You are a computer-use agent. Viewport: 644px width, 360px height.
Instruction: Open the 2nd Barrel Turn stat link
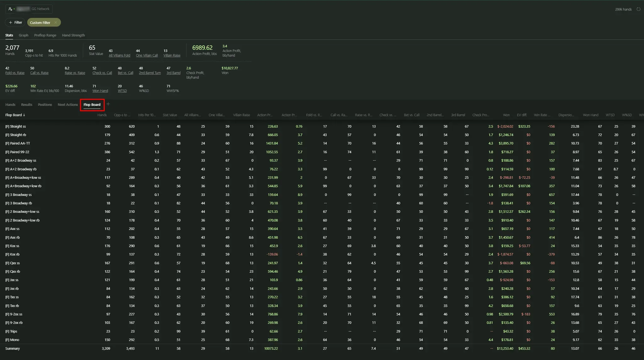(x=150, y=73)
